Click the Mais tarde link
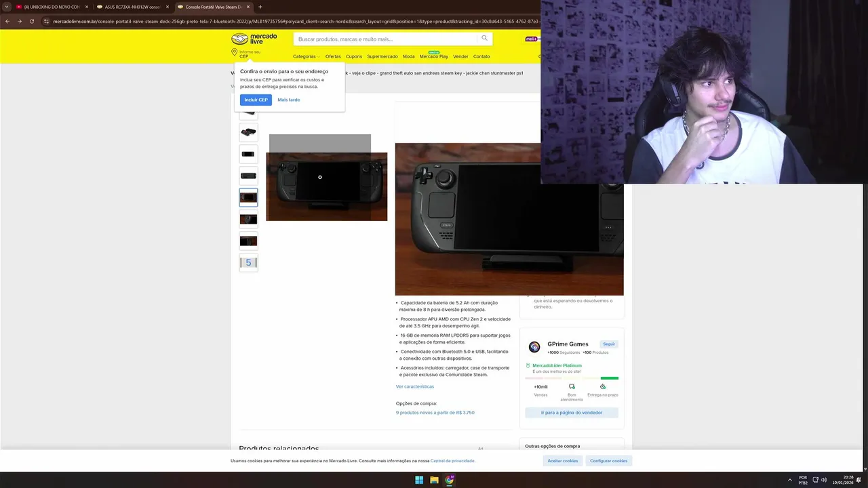This screenshot has height=488, width=868. point(289,100)
